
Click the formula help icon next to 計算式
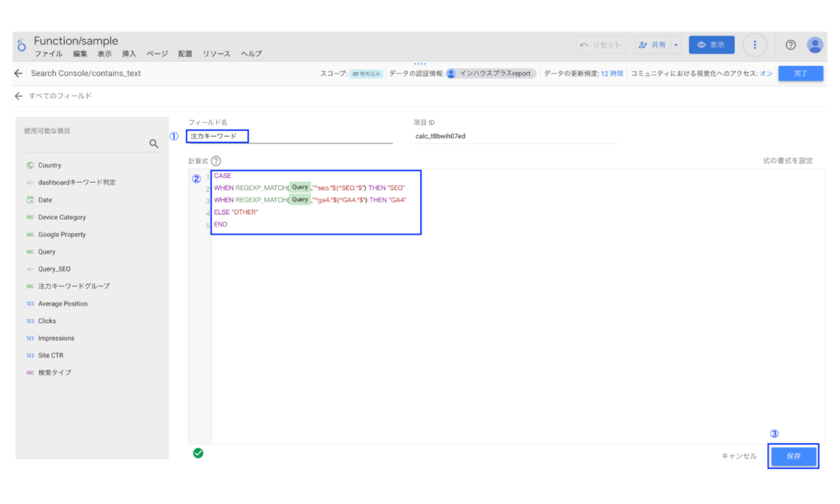click(x=216, y=161)
